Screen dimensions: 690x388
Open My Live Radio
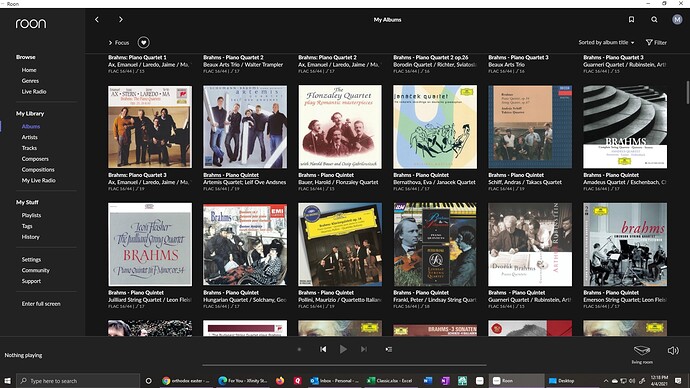click(x=39, y=180)
